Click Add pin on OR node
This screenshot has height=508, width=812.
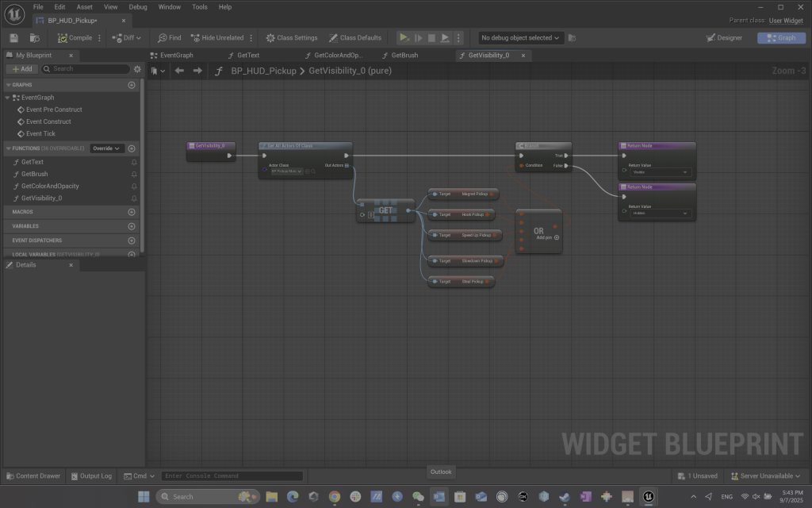click(557, 237)
